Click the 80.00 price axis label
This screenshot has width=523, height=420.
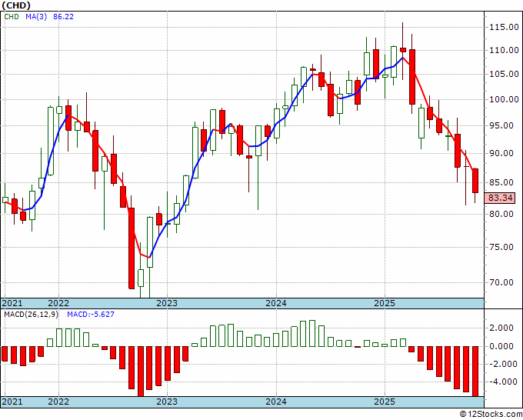coord(501,214)
